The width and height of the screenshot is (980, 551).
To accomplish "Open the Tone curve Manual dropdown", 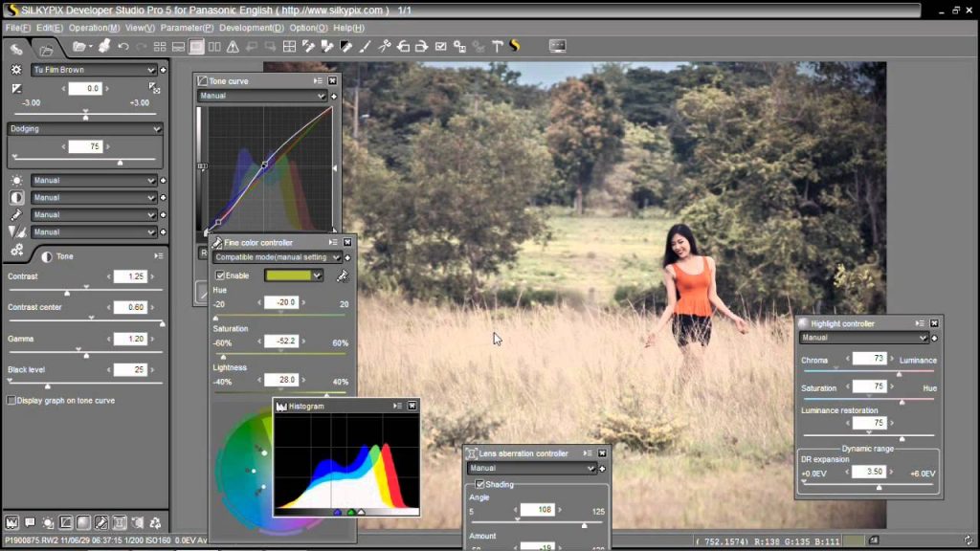I will [x=262, y=96].
